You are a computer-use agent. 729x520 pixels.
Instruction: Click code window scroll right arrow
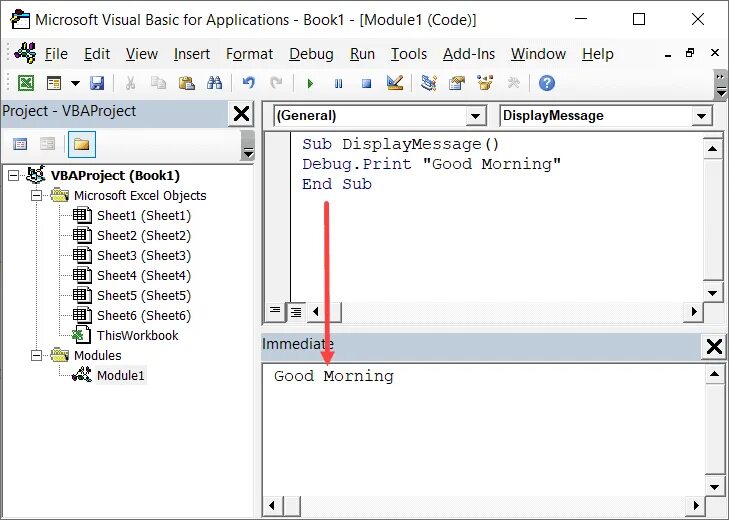pyautogui.click(x=694, y=311)
